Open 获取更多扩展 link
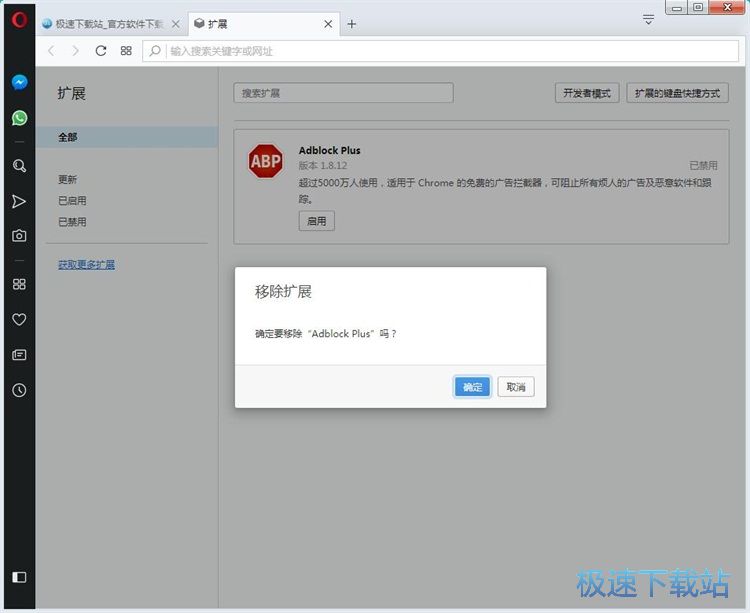750x613 pixels. [86, 264]
